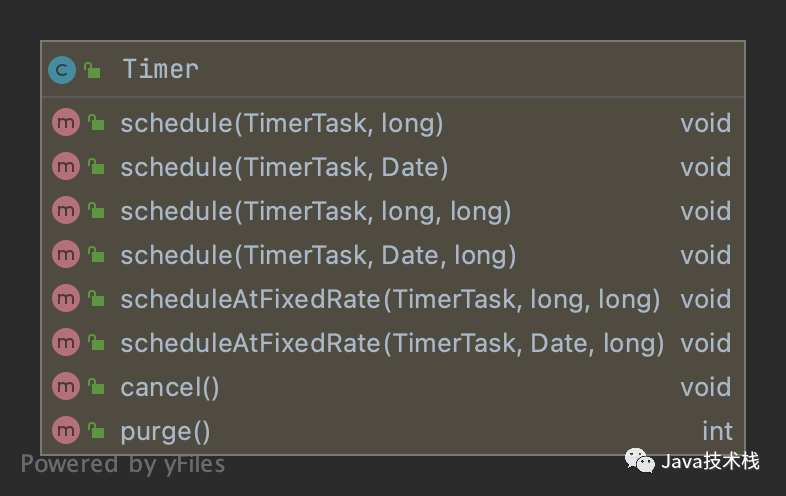Click method icon for cancel()
Viewport: 786px width, 496px height.
point(66,386)
